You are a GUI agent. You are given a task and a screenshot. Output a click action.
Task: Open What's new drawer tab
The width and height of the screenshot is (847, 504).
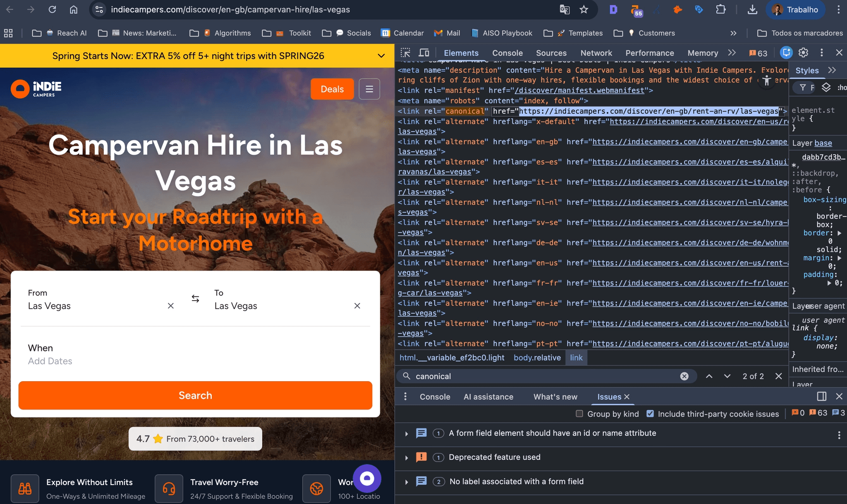tap(555, 397)
